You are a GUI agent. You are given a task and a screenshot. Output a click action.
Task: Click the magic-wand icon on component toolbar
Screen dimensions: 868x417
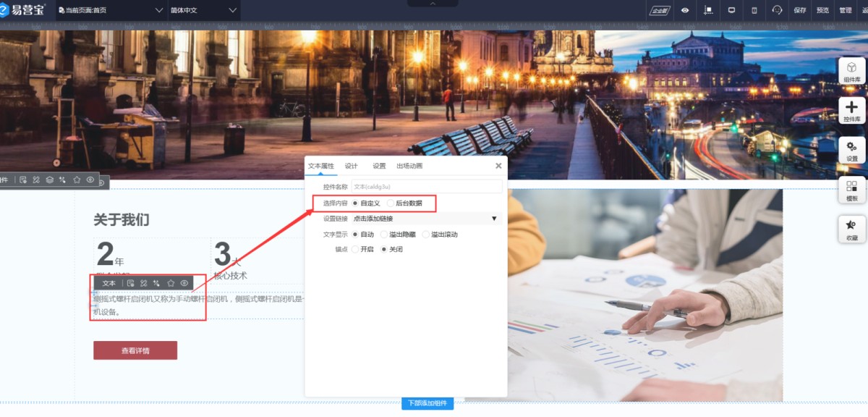(x=63, y=180)
